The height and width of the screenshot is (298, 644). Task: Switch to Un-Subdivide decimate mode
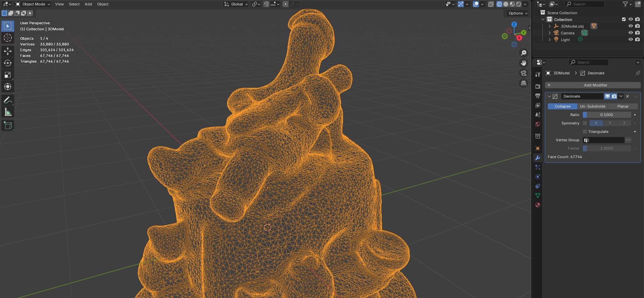tap(592, 106)
